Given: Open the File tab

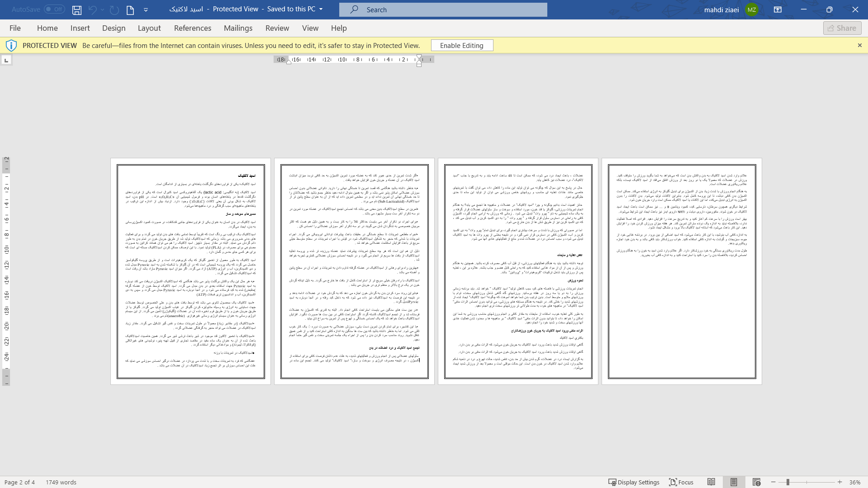Looking at the screenshot, I should point(15,28).
